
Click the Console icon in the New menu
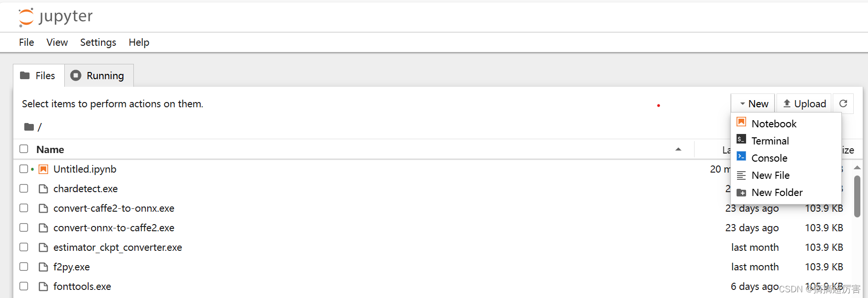coord(741,157)
